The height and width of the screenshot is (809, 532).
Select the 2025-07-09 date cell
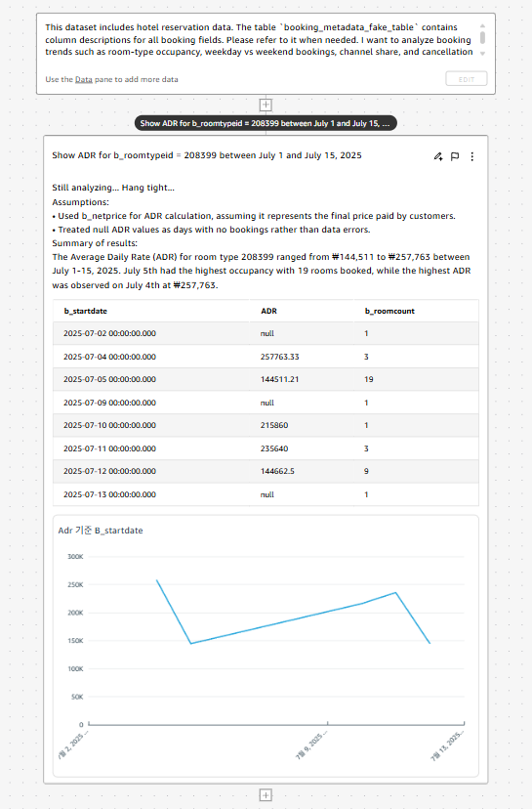pos(109,403)
